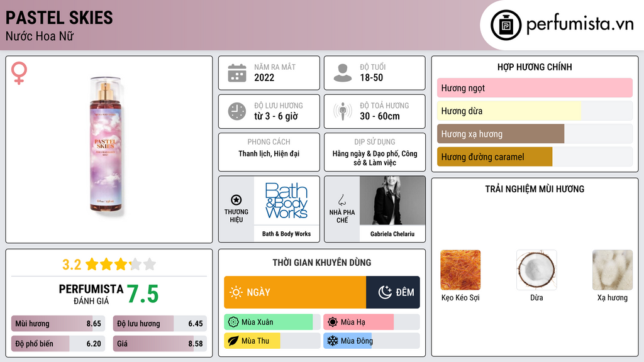Select the dark Đêm nighttime segment
Image resolution: width=644 pixels, height=362 pixels.
pos(392,292)
